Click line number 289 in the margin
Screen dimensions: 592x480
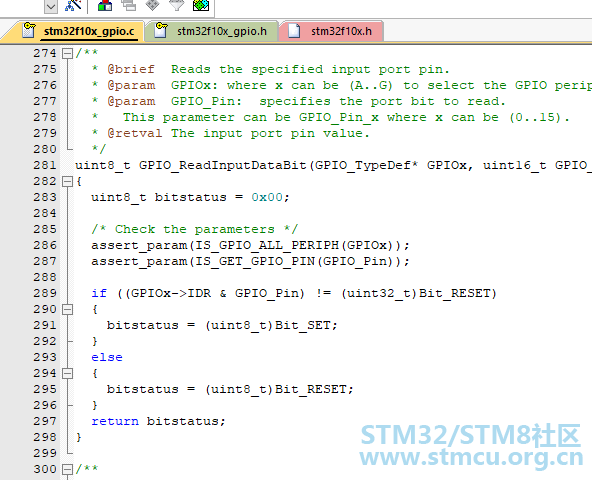[45, 293]
